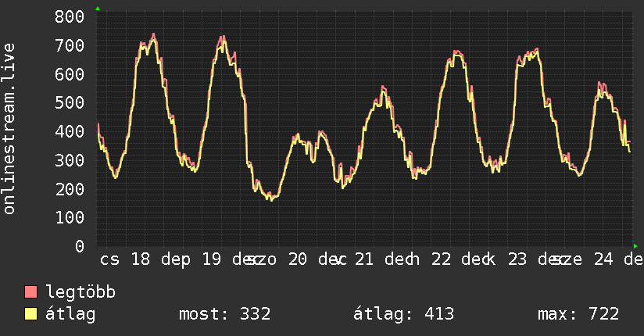Click the '24' date label on x-axis
The height and width of the screenshot is (336, 644).
603,259
